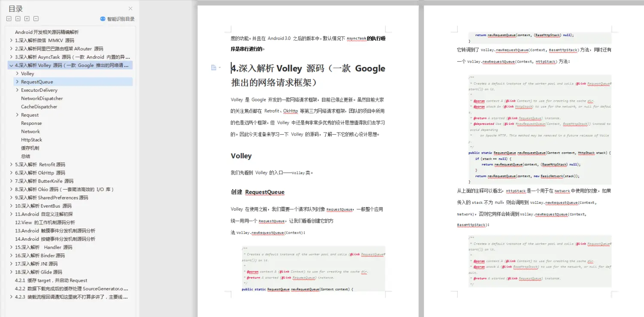Click the plus box icon under 目录
The image size is (644, 317).
point(27,18)
